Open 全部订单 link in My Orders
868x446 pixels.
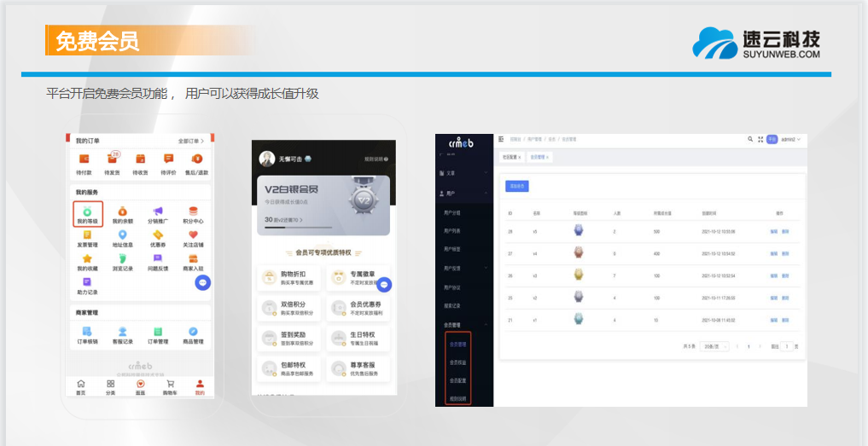tap(191, 141)
